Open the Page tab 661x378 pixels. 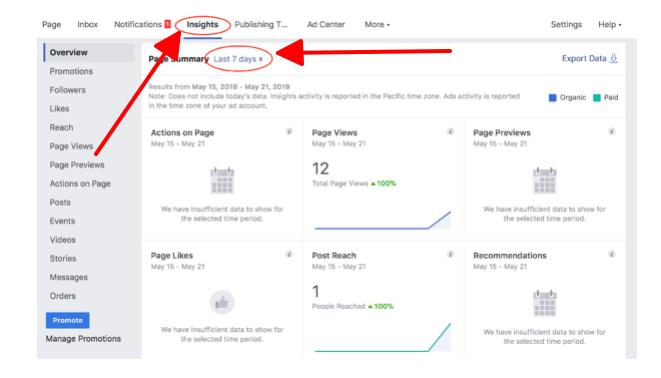click(51, 24)
